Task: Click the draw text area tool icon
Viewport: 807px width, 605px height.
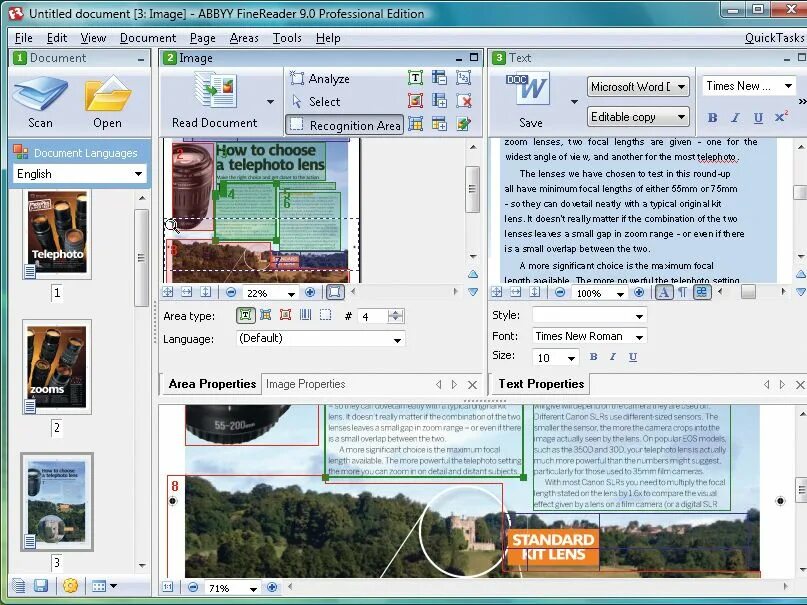Action: (415, 78)
